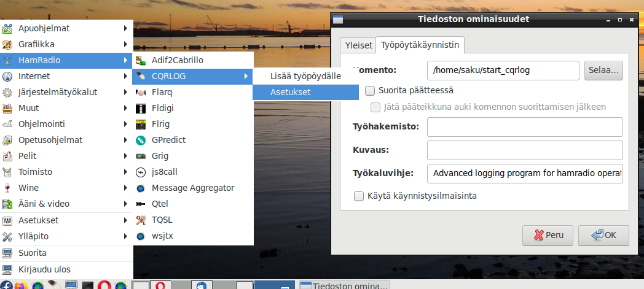The height and width of the screenshot is (289, 644).
Task: Launch Flrig rig control application
Action: [193, 124]
